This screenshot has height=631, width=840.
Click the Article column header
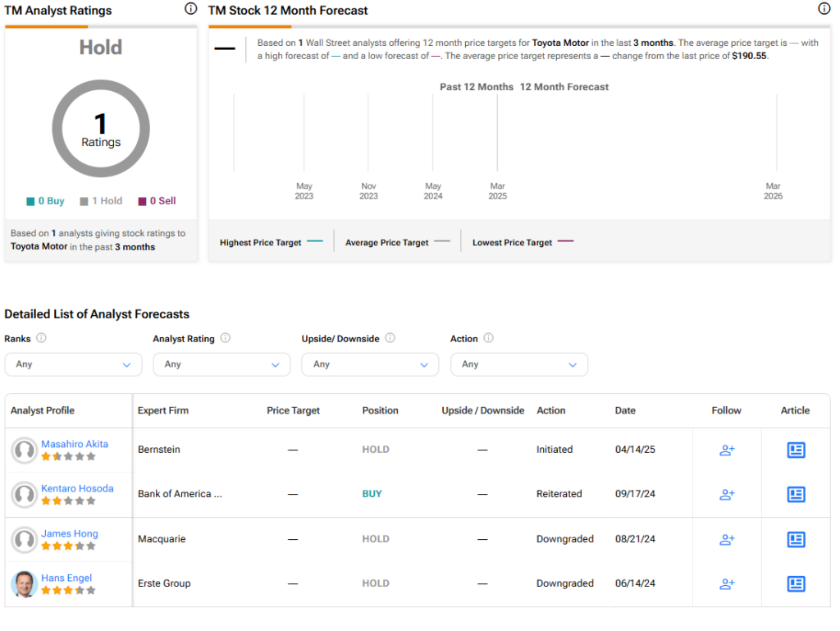(795, 410)
